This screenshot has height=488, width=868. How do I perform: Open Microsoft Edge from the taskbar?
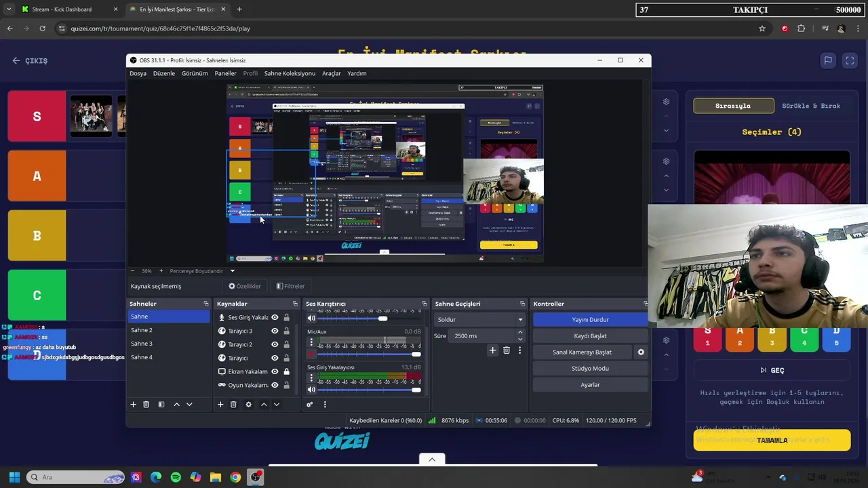156,477
